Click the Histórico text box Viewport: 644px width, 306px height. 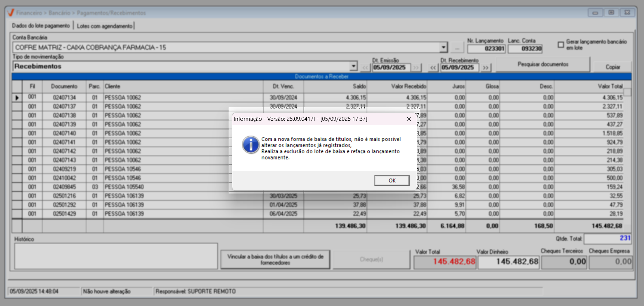tap(116, 256)
